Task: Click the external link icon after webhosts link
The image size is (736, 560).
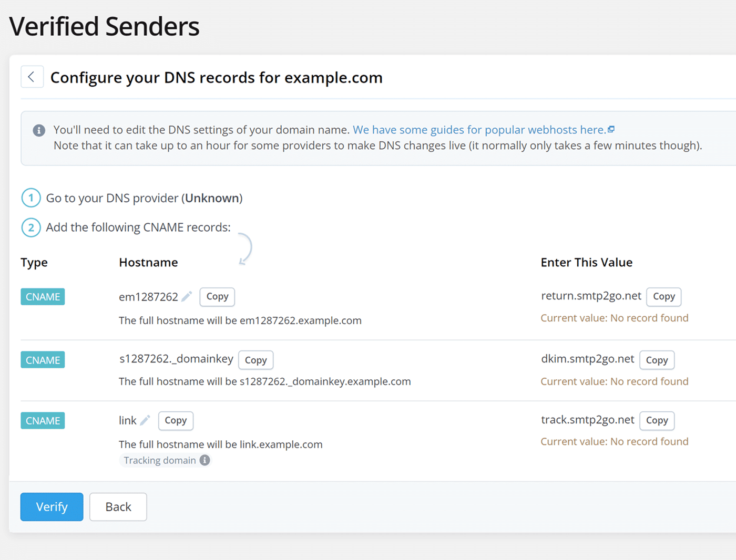Action: pos(611,129)
